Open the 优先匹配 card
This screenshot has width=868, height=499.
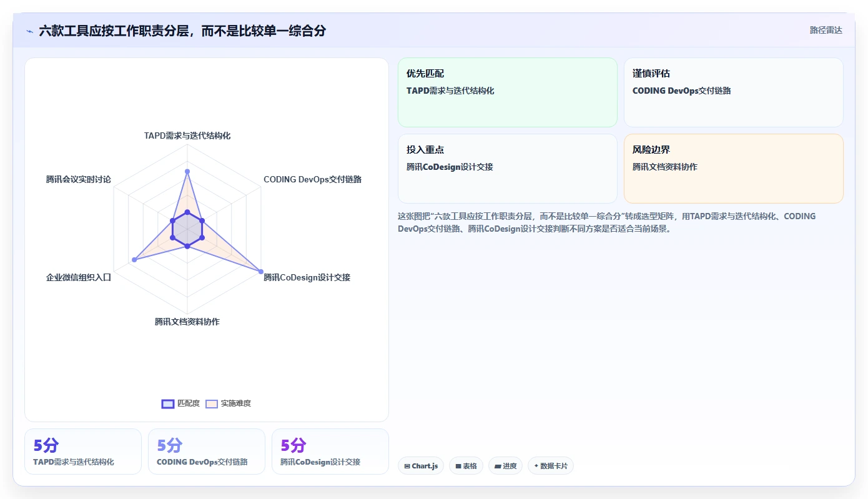[508, 92]
